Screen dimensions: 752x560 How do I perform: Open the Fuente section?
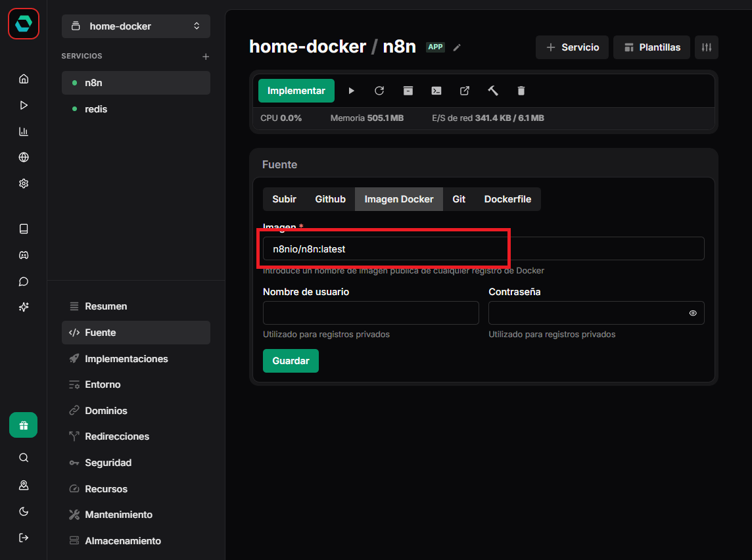click(x=135, y=333)
